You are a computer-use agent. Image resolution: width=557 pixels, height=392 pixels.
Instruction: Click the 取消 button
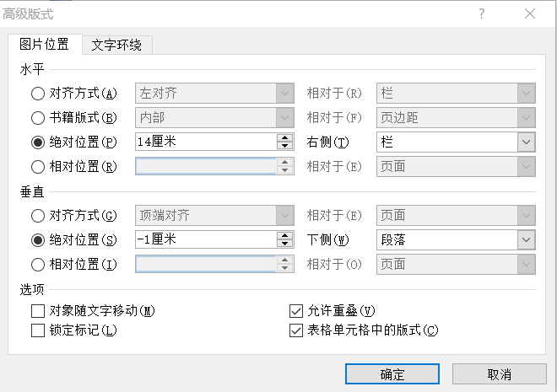tap(499, 374)
